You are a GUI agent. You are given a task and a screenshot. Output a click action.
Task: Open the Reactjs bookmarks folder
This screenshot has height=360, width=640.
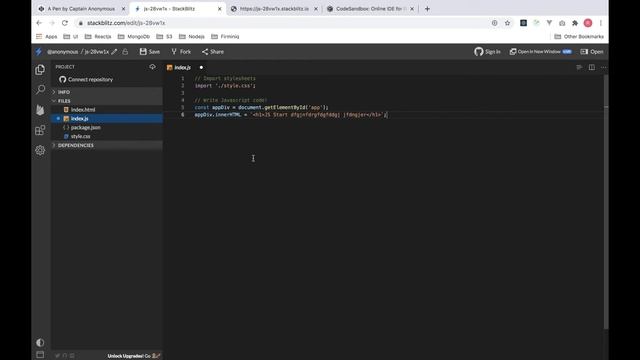pyautogui.click(x=98, y=37)
